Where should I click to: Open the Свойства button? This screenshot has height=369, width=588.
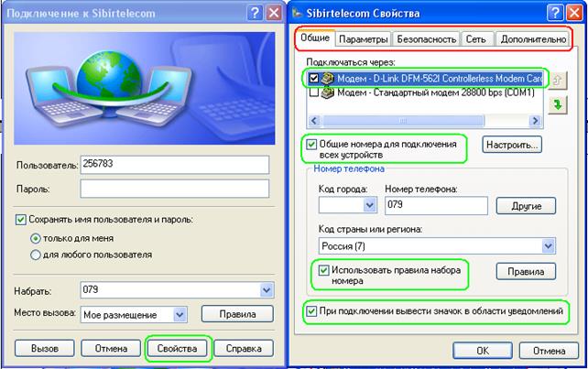coord(177,348)
